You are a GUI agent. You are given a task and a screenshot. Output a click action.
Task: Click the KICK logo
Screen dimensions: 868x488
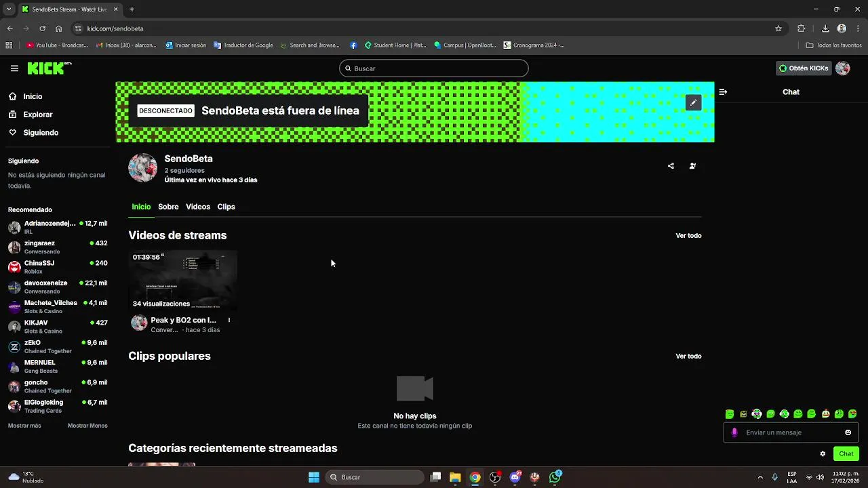(x=50, y=68)
